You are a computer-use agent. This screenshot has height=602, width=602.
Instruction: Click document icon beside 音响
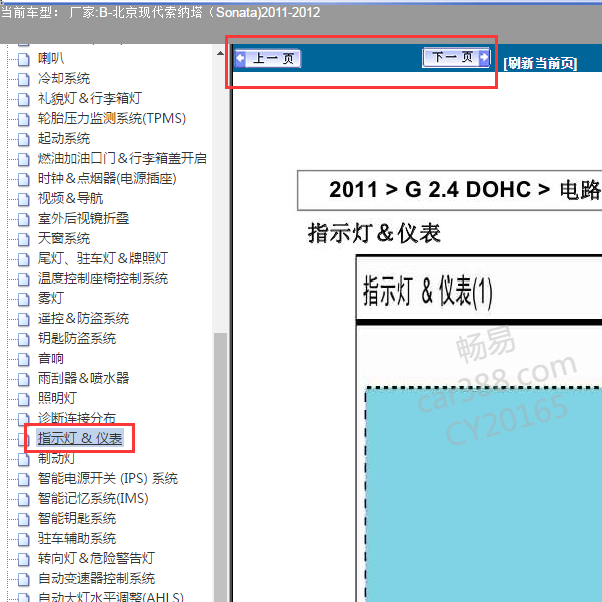point(24,359)
